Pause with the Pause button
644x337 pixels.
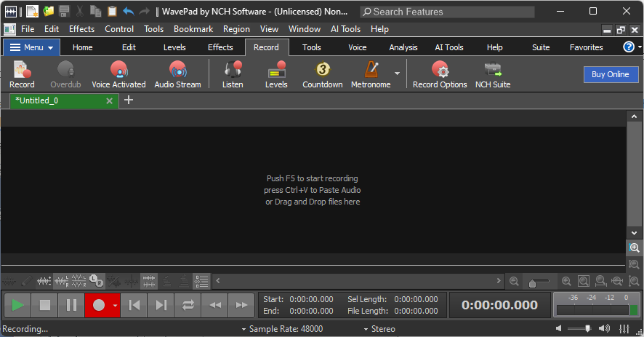71,305
